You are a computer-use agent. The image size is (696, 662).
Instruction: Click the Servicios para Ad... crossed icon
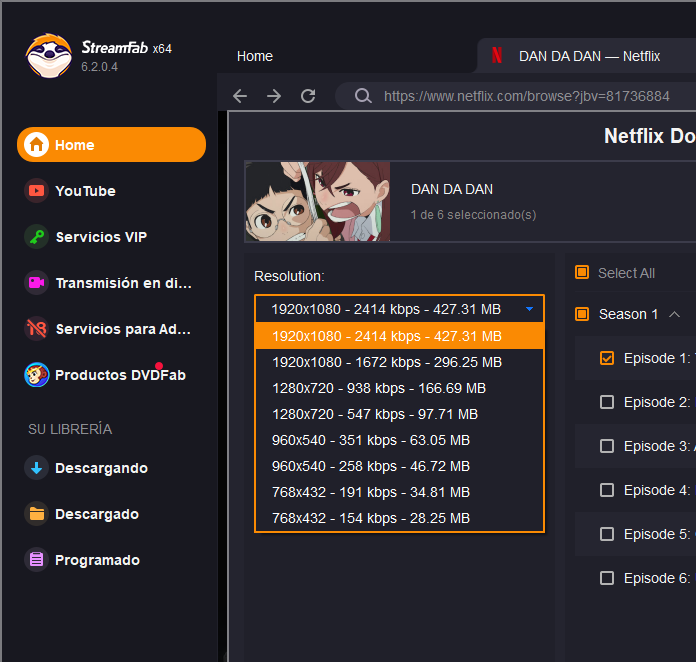pyautogui.click(x=36, y=329)
